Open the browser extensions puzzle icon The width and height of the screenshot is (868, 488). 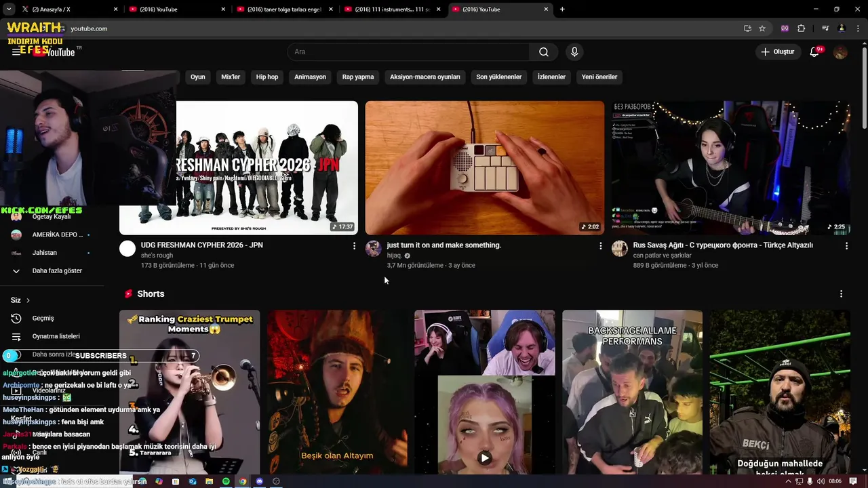point(802,28)
